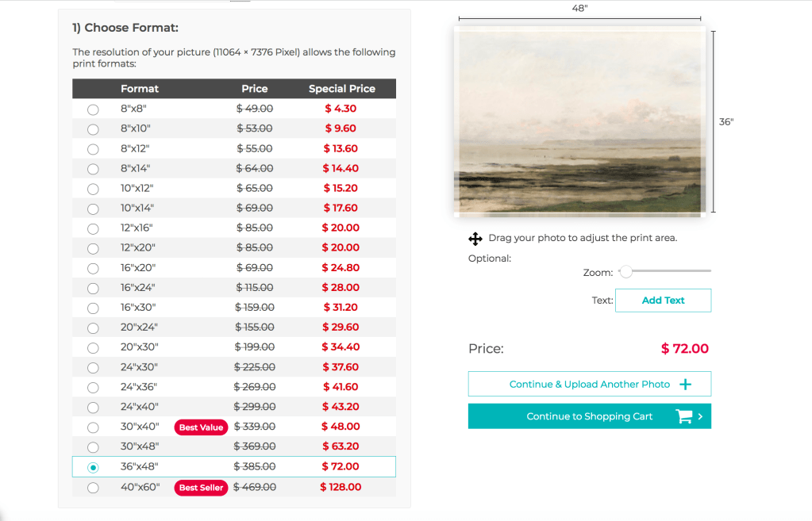The width and height of the screenshot is (812, 521).
Task: Click the Best Seller badge
Action: coord(201,488)
